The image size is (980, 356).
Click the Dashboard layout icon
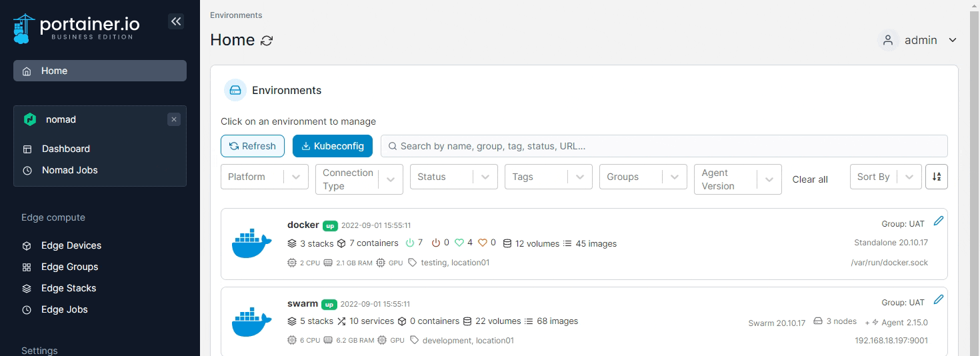27,149
